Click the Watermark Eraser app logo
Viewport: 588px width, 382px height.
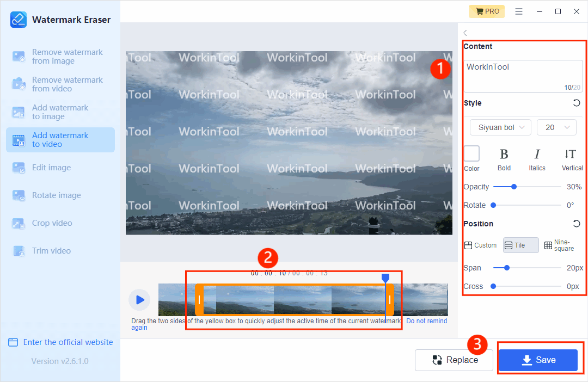click(x=19, y=20)
